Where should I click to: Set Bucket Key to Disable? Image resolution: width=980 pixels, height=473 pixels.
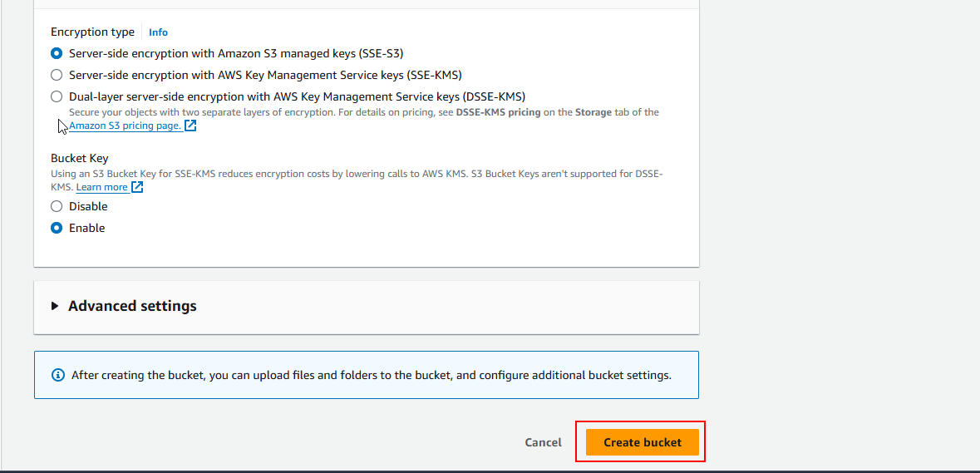pos(57,206)
